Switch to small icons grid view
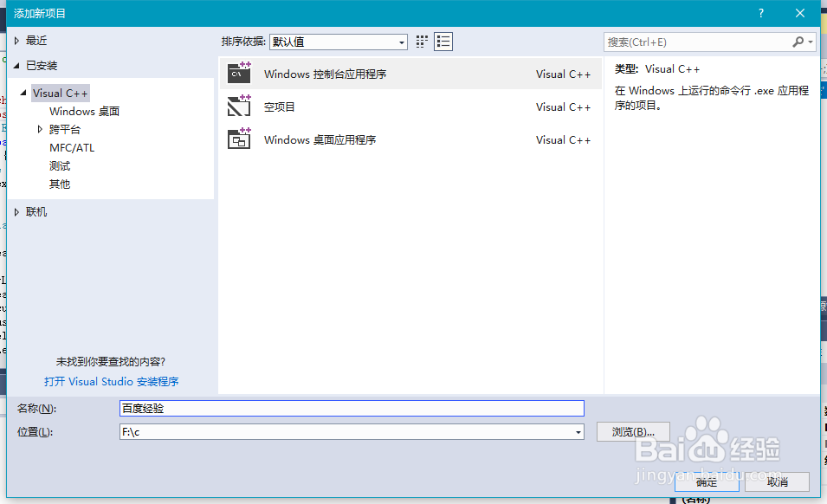 pos(422,42)
